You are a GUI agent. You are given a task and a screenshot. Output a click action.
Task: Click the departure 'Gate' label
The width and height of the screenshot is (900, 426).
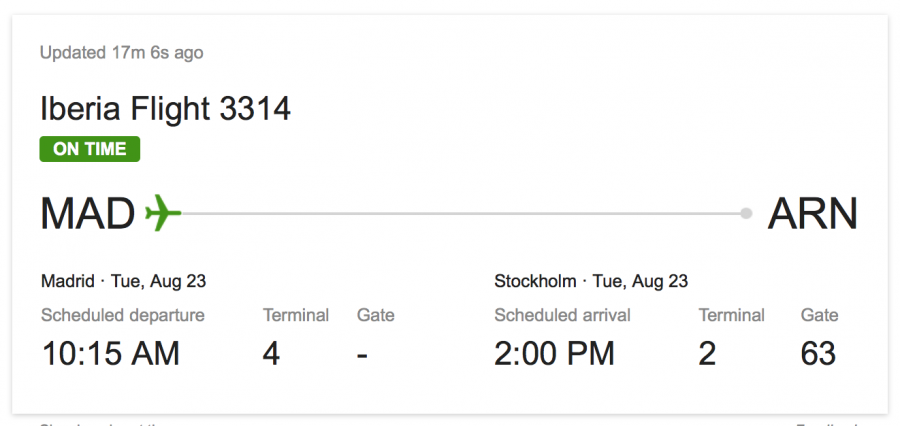pos(376,315)
